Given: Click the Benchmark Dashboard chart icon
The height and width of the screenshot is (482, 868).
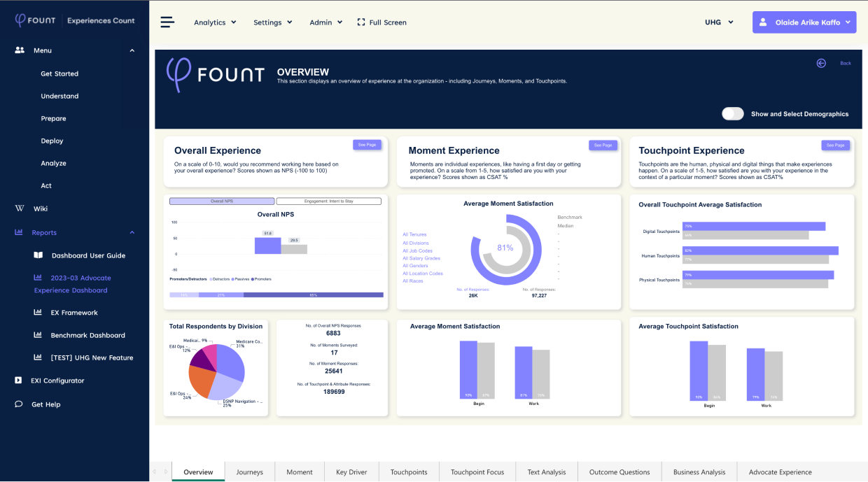Looking at the screenshot, I should coord(38,335).
